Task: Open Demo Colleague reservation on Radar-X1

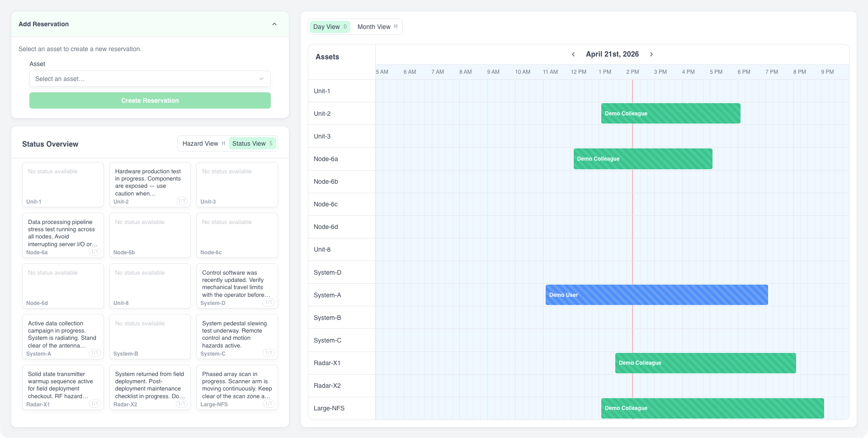Action: pyautogui.click(x=706, y=363)
